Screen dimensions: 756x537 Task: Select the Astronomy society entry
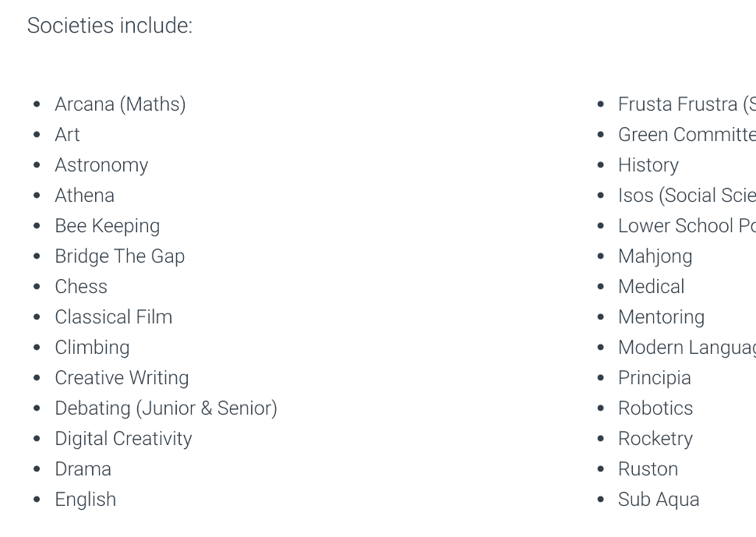pyautogui.click(x=101, y=165)
